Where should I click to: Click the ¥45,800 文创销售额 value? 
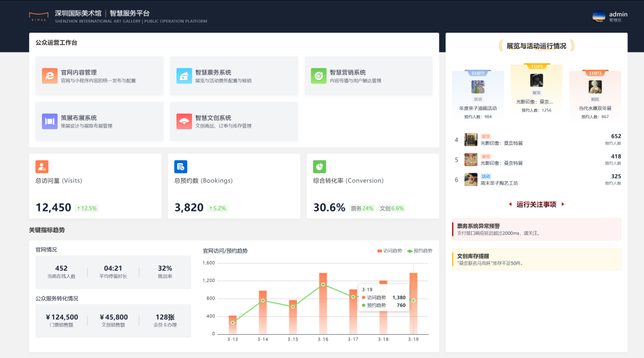click(x=113, y=317)
